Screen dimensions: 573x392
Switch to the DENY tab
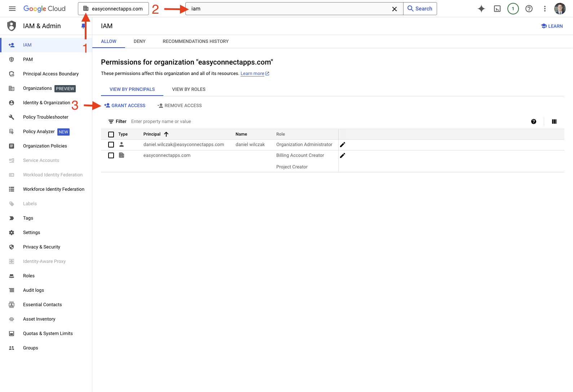140,41
